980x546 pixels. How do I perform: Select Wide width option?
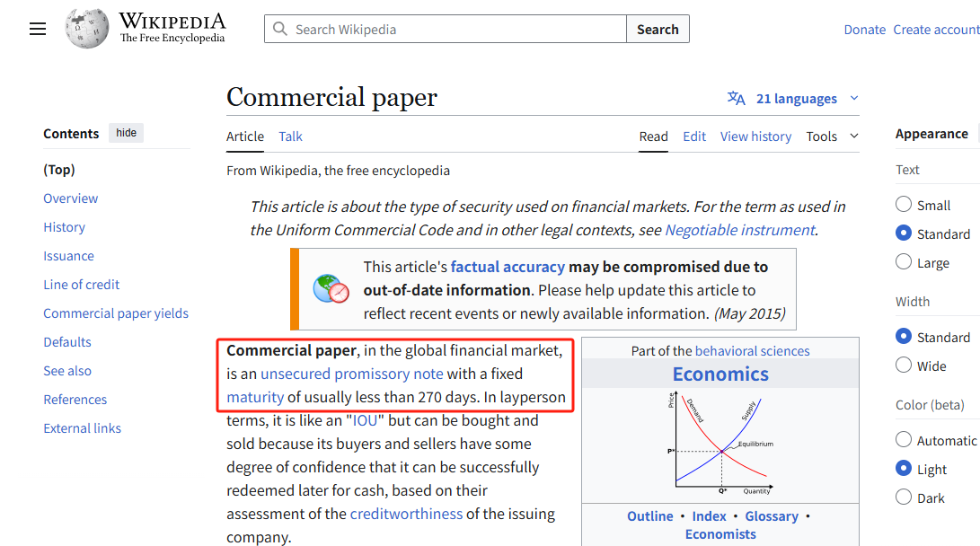903,365
